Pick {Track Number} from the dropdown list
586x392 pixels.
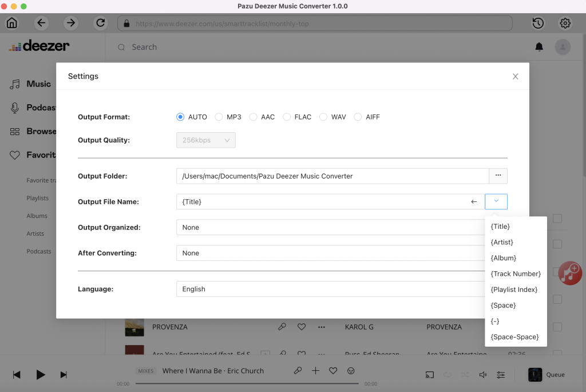click(515, 274)
